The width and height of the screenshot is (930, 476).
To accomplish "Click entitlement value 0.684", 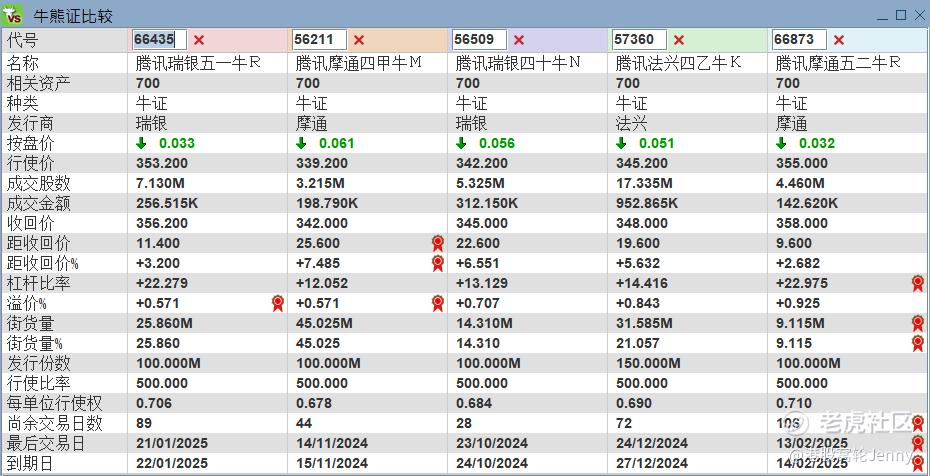I will point(474,403).
